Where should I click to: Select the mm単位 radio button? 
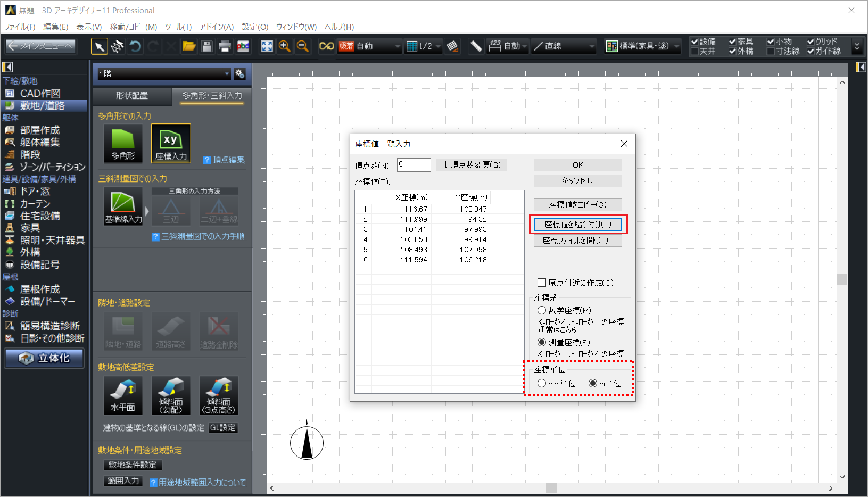tap(542, 383)
